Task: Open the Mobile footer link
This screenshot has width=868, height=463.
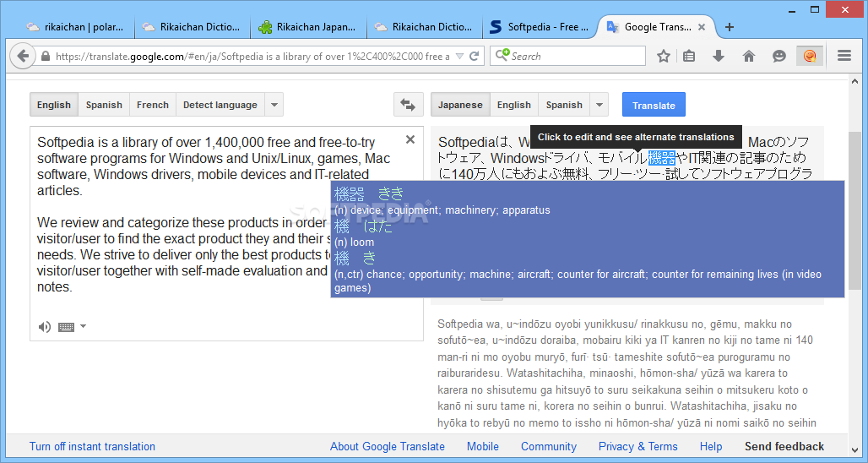Action: click(x=482, y=446)
